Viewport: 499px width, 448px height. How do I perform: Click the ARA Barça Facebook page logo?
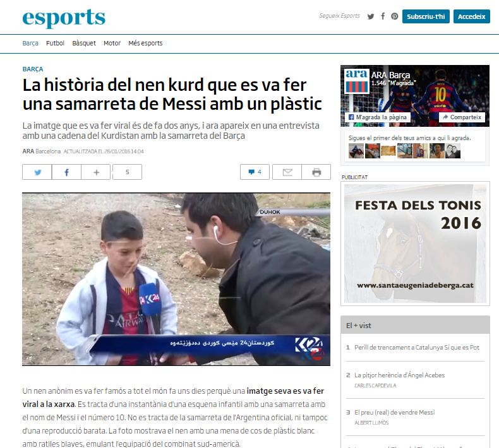[x=357, y=81]
